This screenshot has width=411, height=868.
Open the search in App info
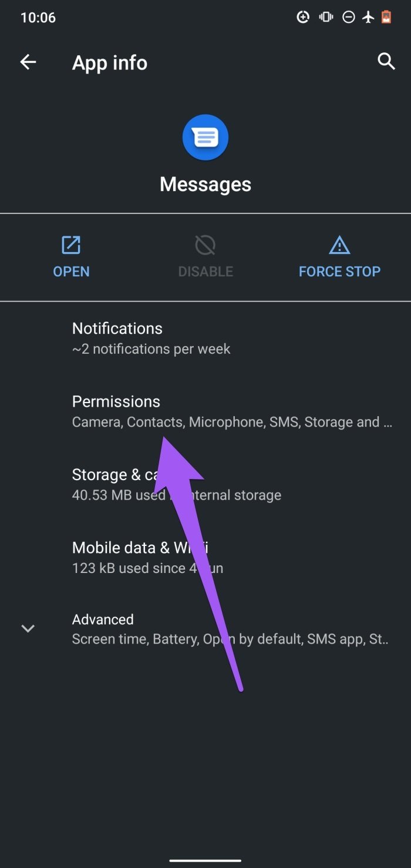coord(386,62)
